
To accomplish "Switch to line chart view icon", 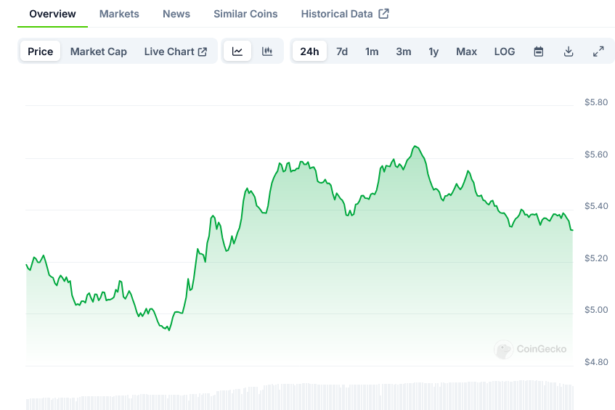I will coord(237,51).
